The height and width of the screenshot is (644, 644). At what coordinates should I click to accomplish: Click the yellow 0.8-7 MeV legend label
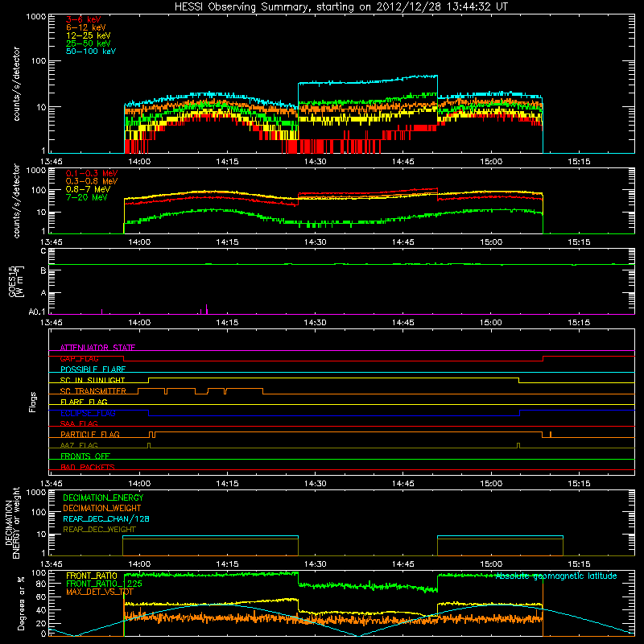88,189
